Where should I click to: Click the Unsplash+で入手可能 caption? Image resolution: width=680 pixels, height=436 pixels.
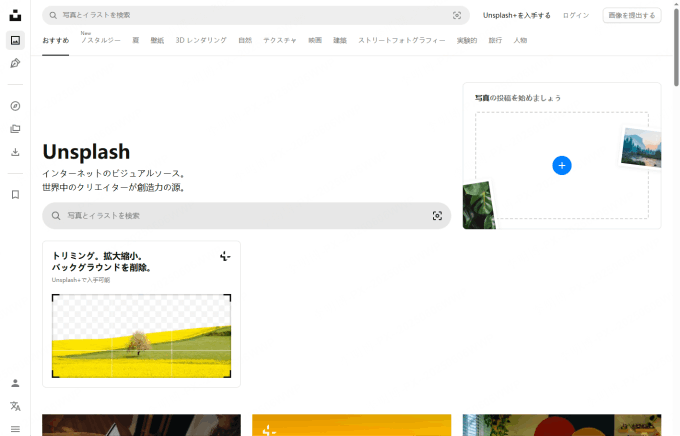pyautogui.click(x=81, y=280)
